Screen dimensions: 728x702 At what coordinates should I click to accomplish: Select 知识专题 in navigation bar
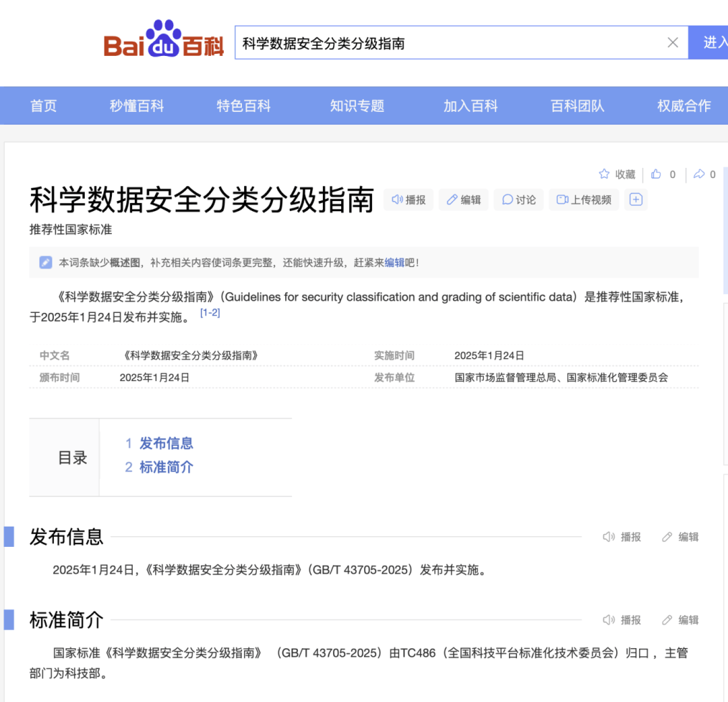357,106
